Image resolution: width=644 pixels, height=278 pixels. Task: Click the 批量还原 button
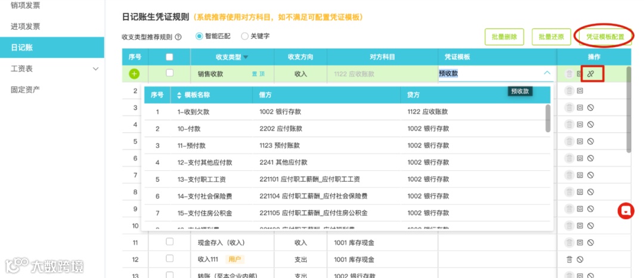pyautogui.click(x=551, y=36)
